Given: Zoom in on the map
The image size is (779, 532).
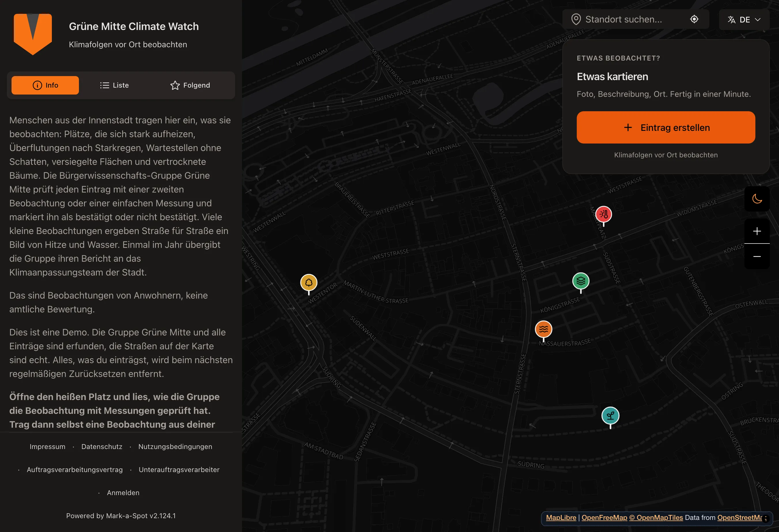Looking at the screenshot, I should pos(757,231).
